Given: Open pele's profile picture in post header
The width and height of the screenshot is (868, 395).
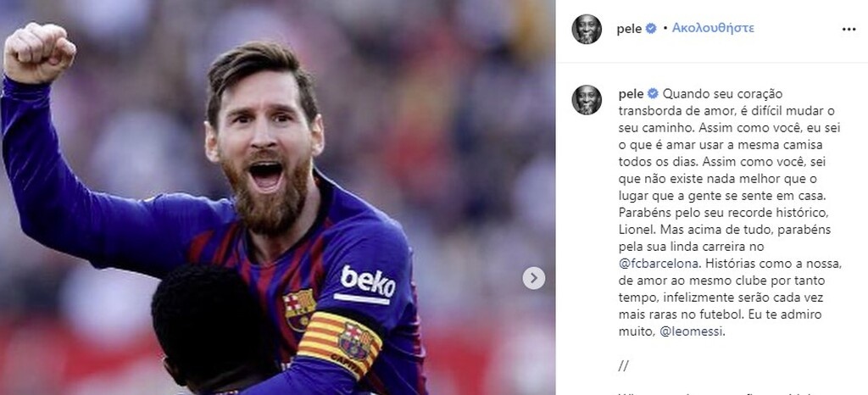Looking at the screenshot, I should (587, 29).
